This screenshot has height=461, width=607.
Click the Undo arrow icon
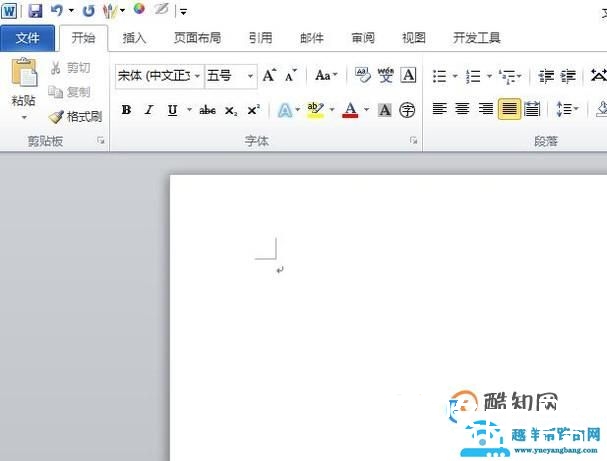pos(57,10)
